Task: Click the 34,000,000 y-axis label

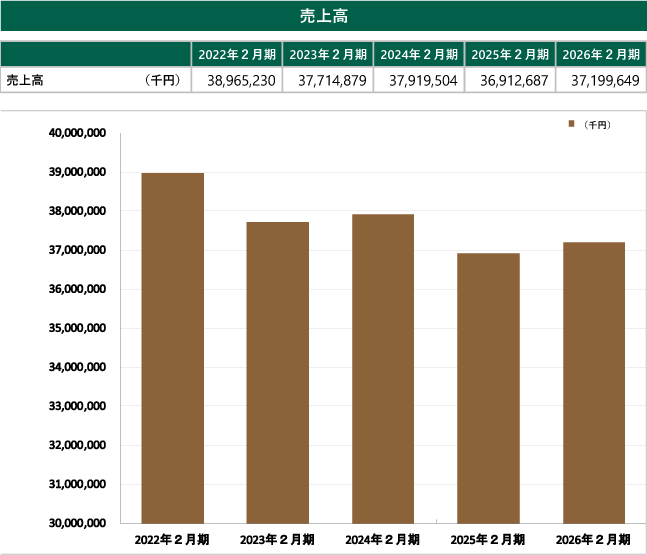Action: [77, 367]
